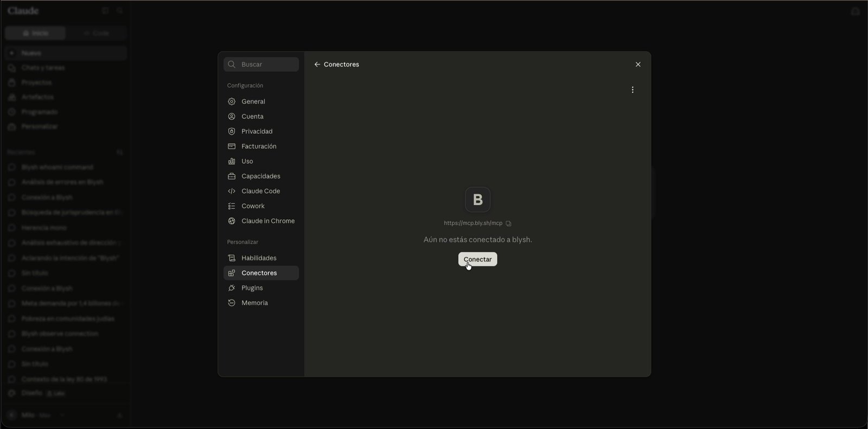Open recent chat "Blysh whoami command"
This screenshot has width=868, height=429.
pos(66,167)
